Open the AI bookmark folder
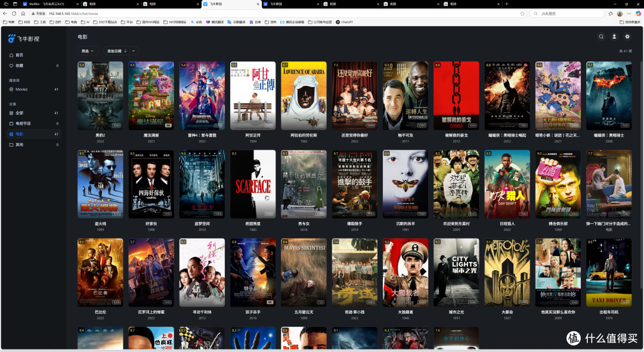The width and height of the screenshot is (644, 352). (x=85, y=22)
